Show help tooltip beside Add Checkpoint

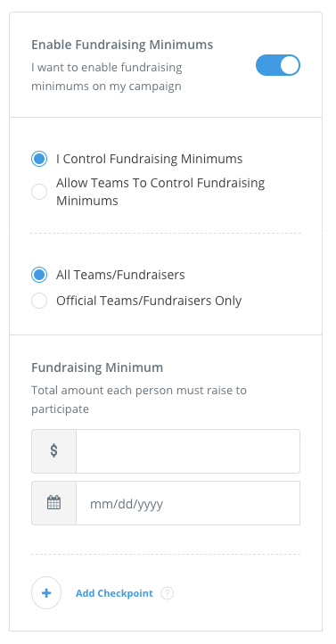168,593
